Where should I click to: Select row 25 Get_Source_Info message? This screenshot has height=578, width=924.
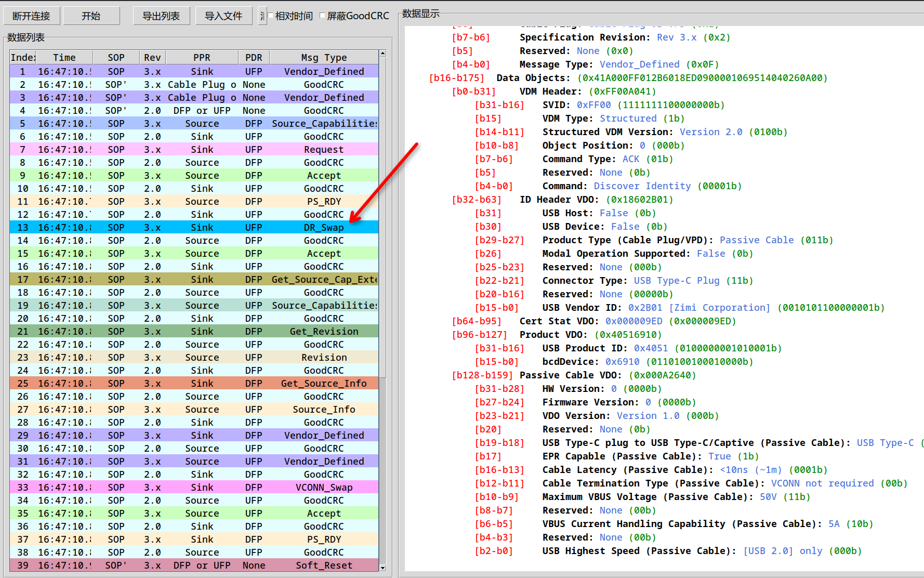[194, 383]
